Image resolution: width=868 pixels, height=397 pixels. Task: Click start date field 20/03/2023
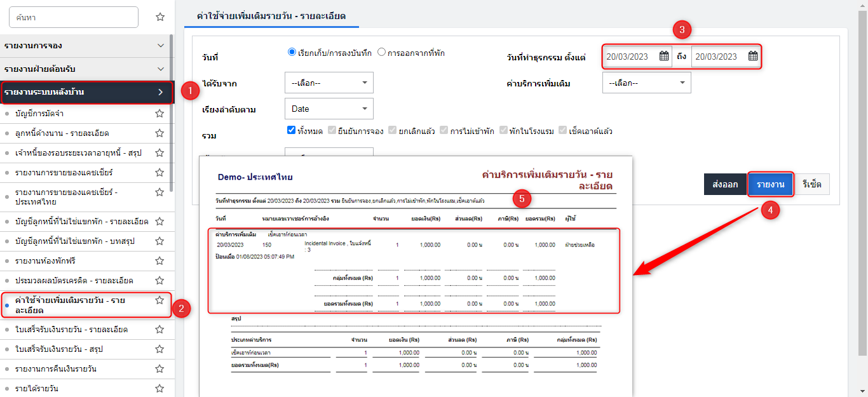[637, 56]
